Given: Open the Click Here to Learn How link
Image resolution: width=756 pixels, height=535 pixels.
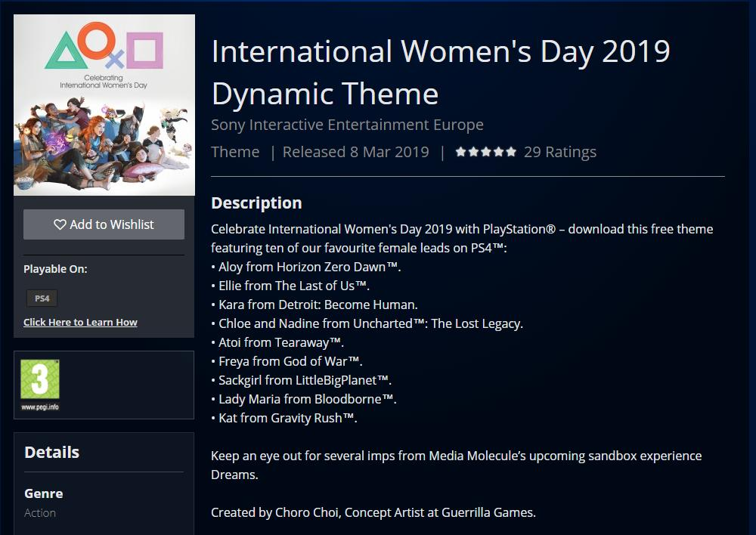Looking at the screenshot, I should [80, 322].
